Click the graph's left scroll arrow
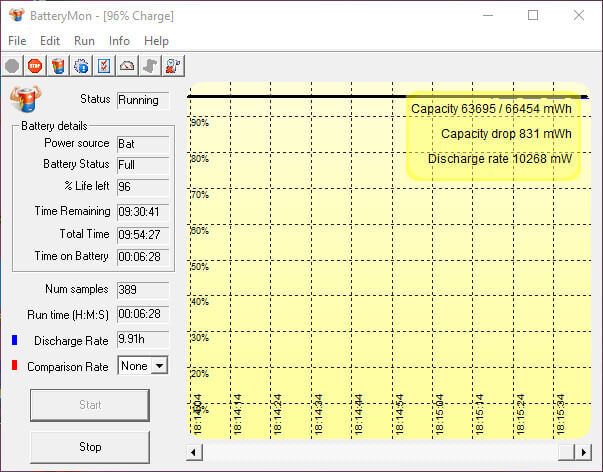The width and height of the screenshot is (603, 472). click(194, 452)
